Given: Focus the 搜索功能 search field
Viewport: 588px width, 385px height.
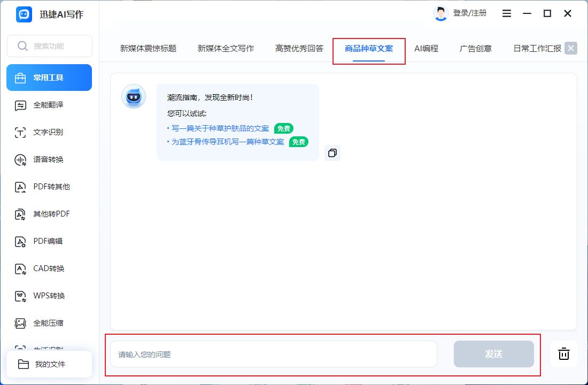Looking at the screenshot, I should 50,46.
